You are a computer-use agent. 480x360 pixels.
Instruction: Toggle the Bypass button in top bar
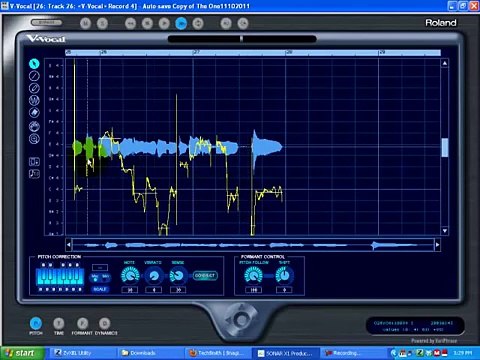click(x=46, y=22)
